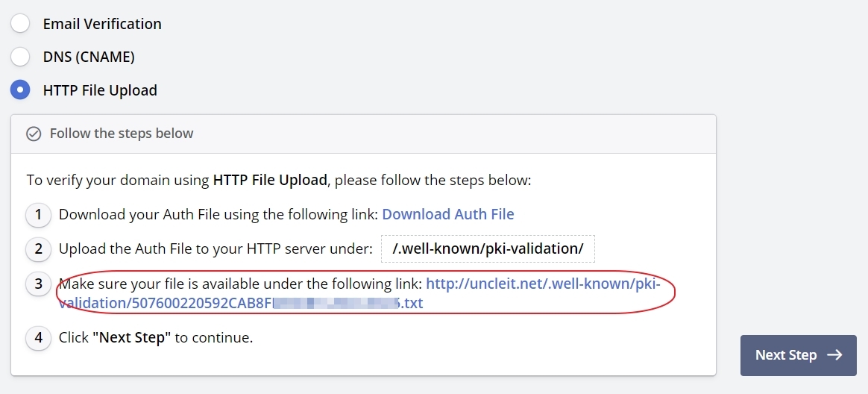Image resolution: width=868 pixels, height=394 pixels.
Task: Click the step 1 number badge
Action: coord(38,215)
